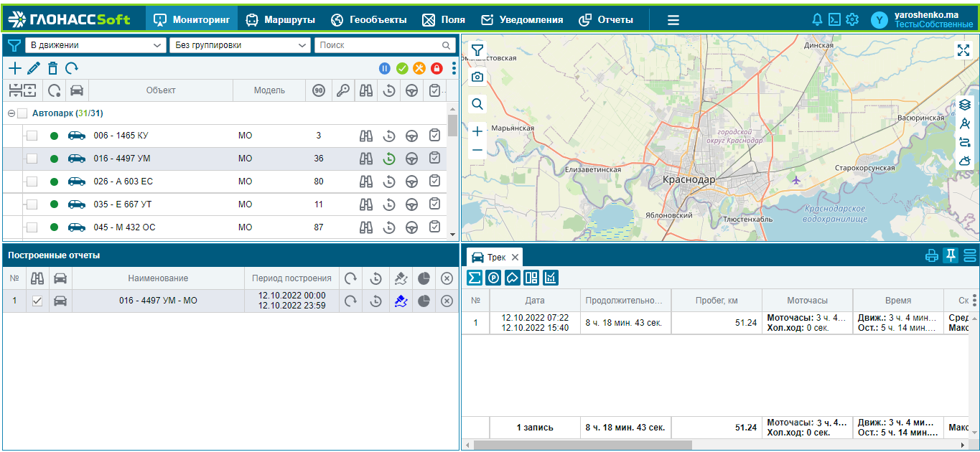The image size is (980, 452).
Task: Check the box for 016 - 4497 УМ
Action: tap(32, 159)
